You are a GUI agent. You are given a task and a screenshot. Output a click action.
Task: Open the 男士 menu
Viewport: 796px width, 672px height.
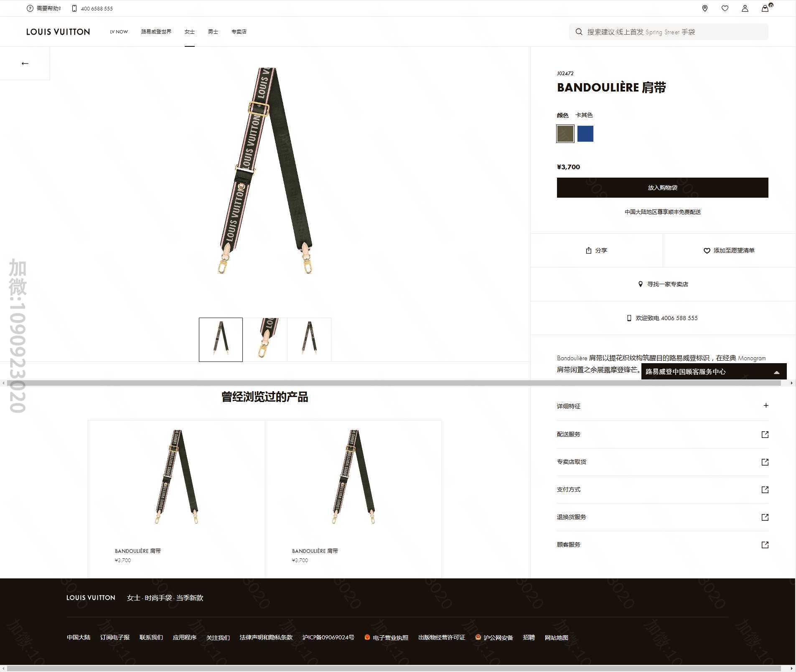213,32
